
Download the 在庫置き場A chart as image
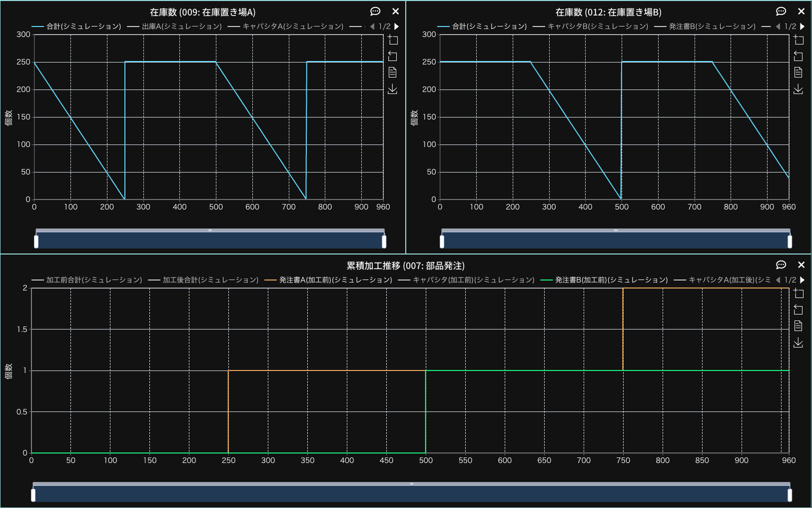tap(393, 89)
